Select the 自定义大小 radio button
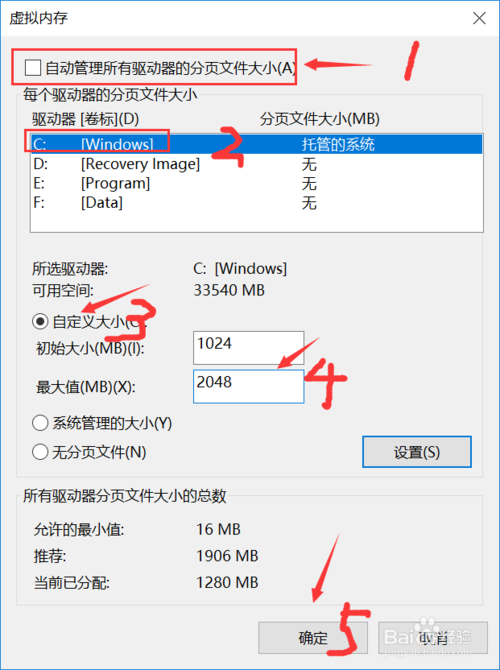The image size is (500, 670). tap(40, 321)
